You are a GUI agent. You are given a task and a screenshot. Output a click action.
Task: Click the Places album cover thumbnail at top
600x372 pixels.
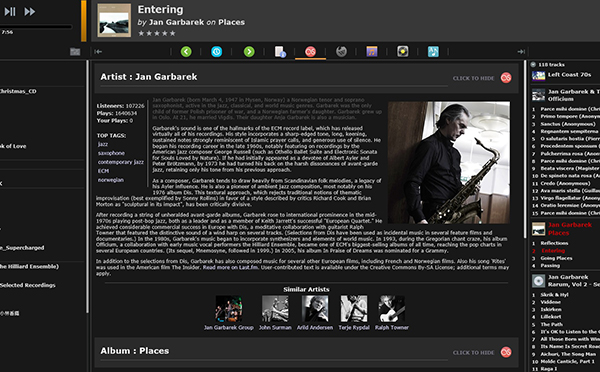coord(114,20)
